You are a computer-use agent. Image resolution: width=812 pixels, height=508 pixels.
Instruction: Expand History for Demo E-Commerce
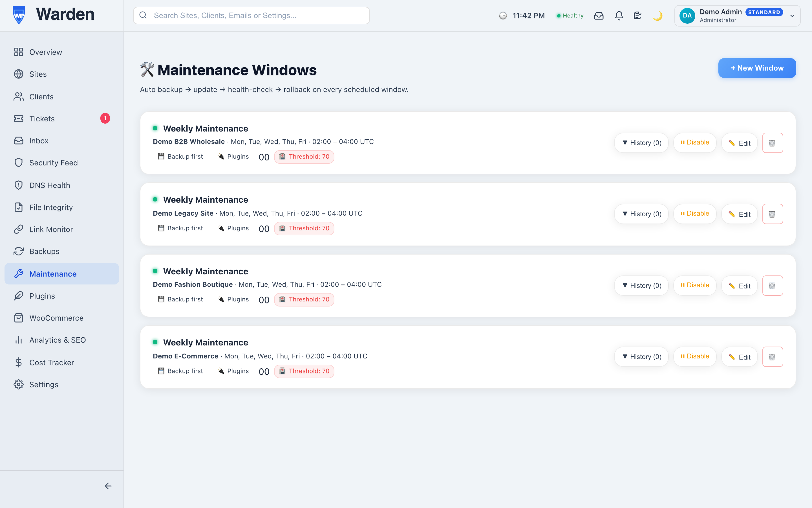pos(641,357)
